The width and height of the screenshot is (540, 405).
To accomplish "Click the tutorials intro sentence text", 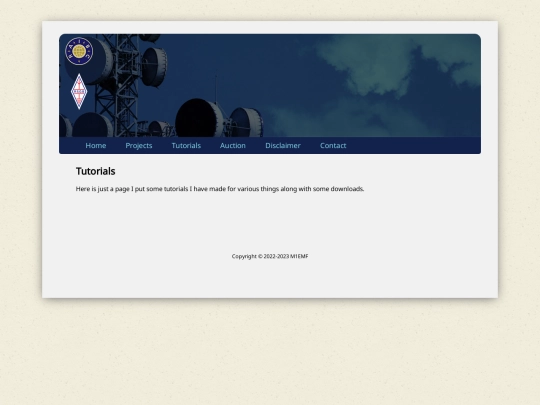I will click(220, 189).
